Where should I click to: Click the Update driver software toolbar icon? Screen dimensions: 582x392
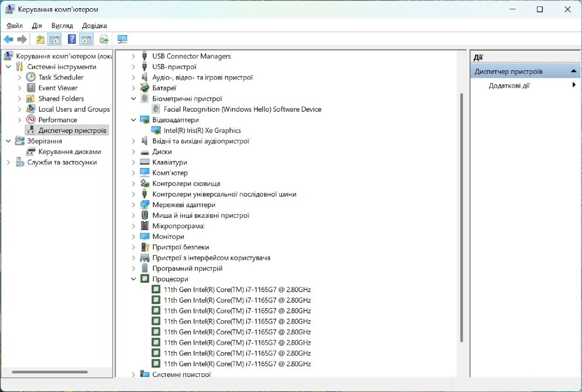pyautogui.click(x=104, y=40)
